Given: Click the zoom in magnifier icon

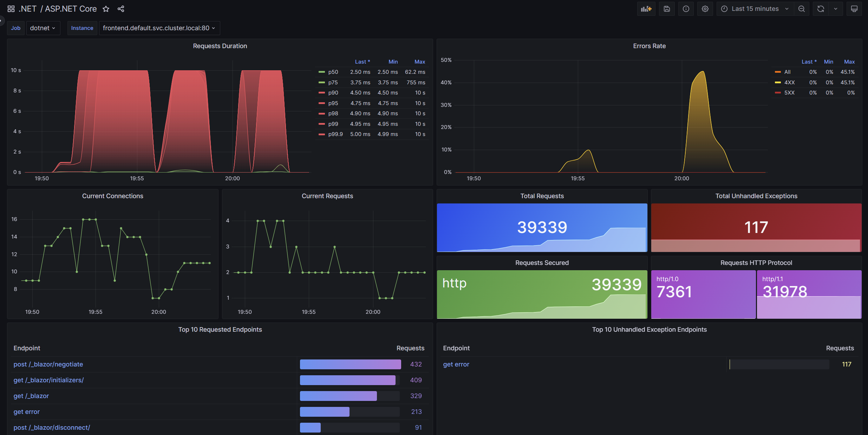Looking at the screenshot, I should (x=802, y=9).
